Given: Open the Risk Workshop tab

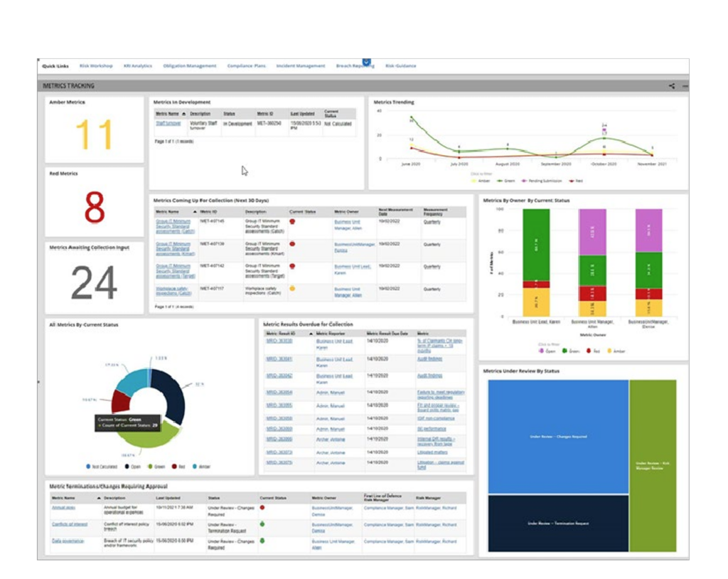Looking at the screenshot, I should 96,65.
